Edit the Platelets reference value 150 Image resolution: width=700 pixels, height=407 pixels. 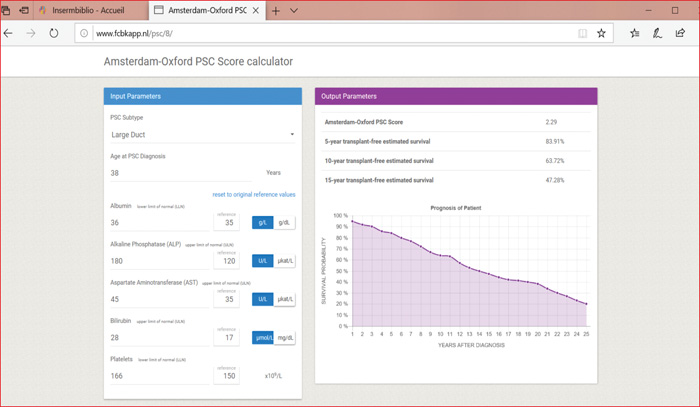tap(226, 376)
